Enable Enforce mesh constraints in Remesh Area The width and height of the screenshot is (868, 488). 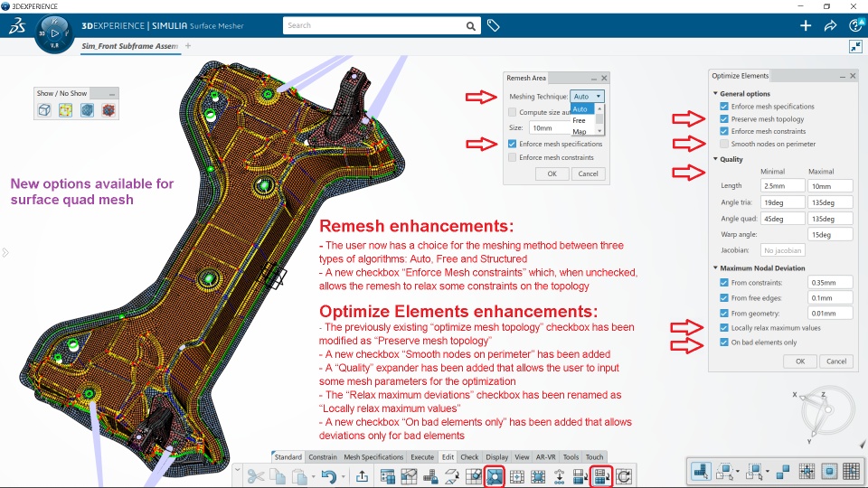point(512,157)
